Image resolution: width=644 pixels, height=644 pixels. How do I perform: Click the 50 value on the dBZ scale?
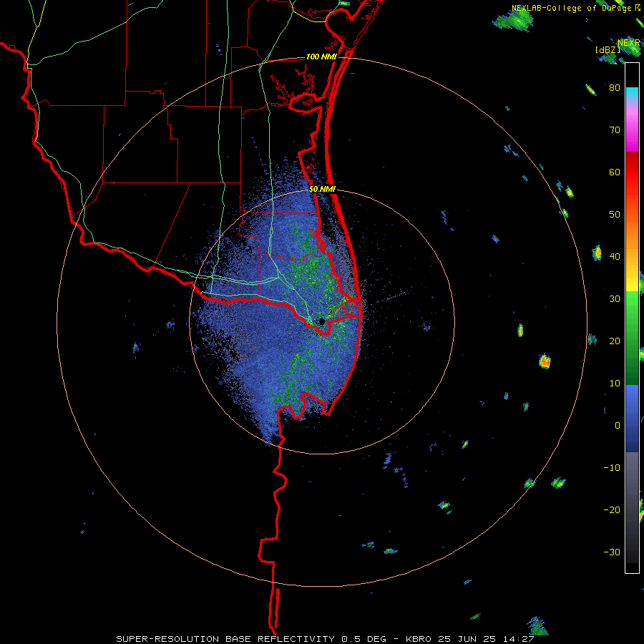point(615,215)
